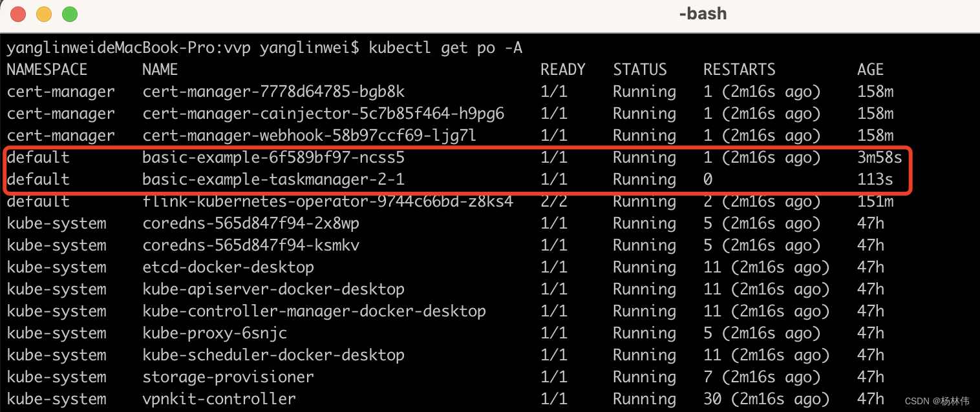980x412 pixels.
Task: Click the cert-manager-webhook pod name
Action: [x=310, y=136]
